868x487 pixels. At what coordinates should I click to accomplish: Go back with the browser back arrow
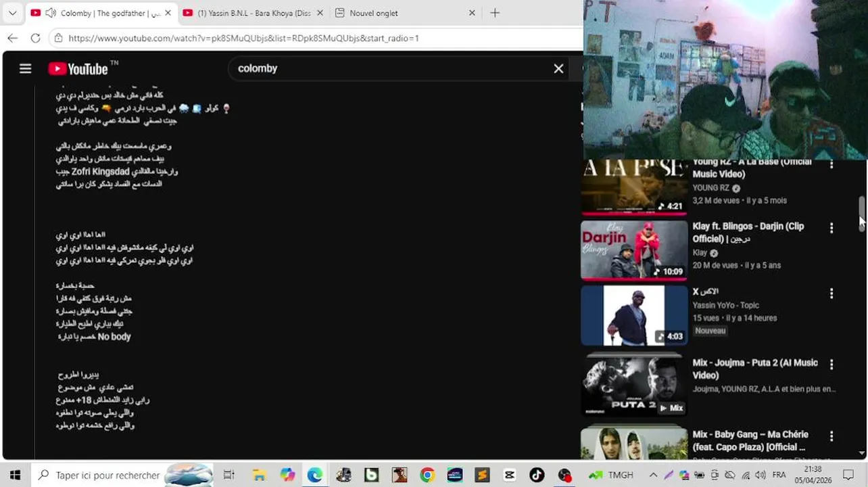[x=12, y=38]
